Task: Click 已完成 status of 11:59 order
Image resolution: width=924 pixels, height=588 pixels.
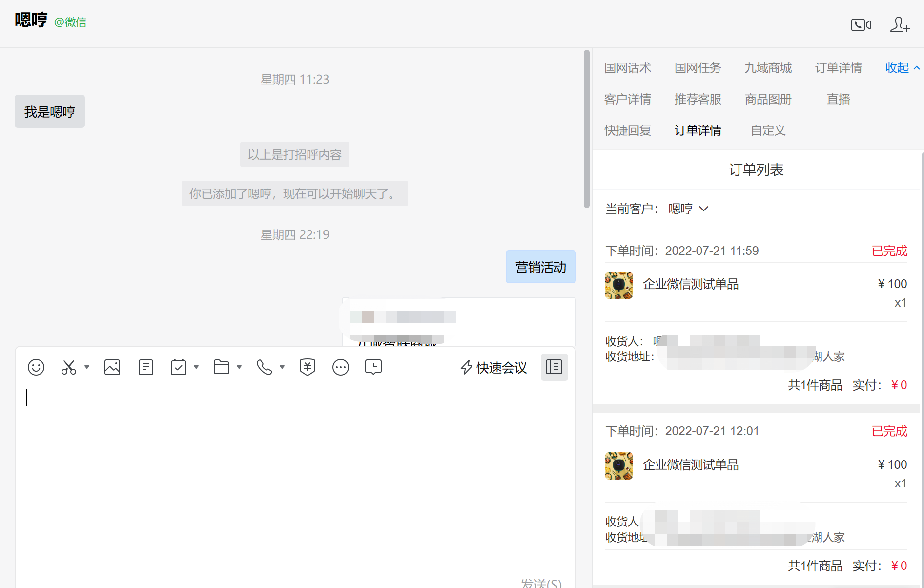Action: point(889,251)
